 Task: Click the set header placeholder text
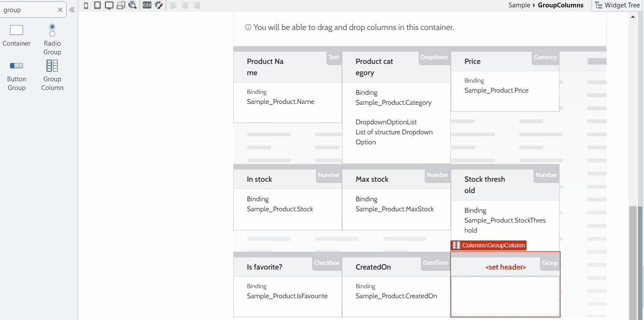505,267
